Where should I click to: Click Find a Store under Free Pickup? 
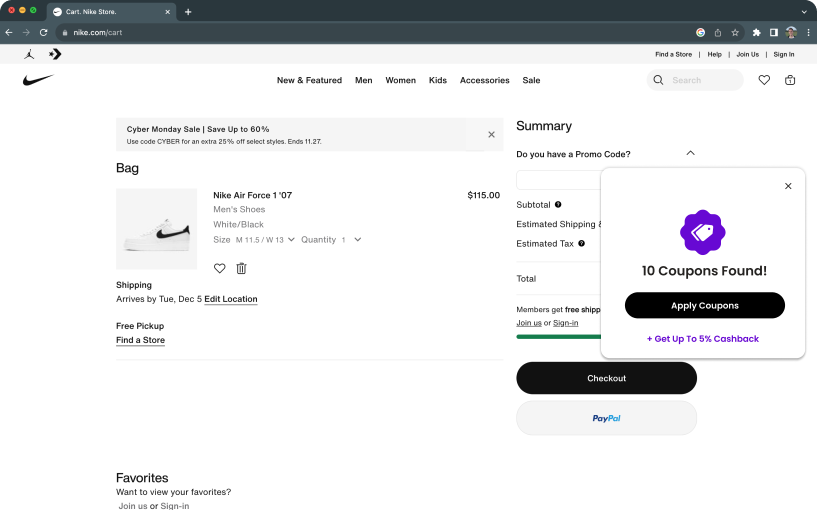coord(140,340)
